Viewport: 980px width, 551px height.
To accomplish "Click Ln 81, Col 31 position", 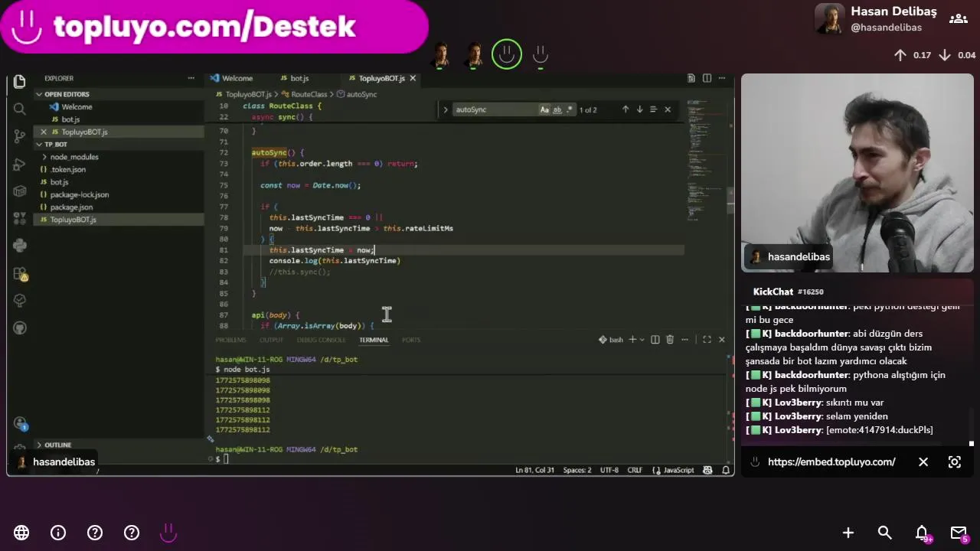I will pyautogui.click(x=535, y=470).
